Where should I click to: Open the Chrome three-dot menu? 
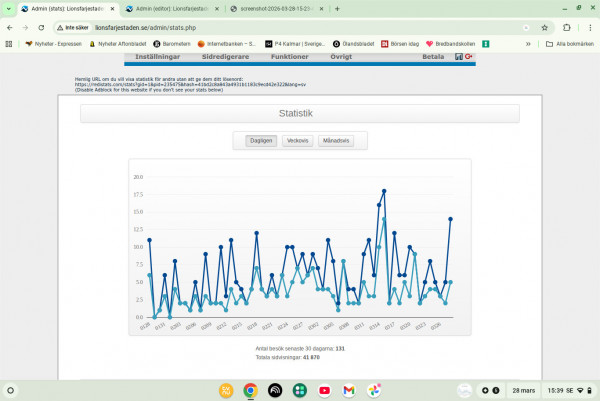588,28
